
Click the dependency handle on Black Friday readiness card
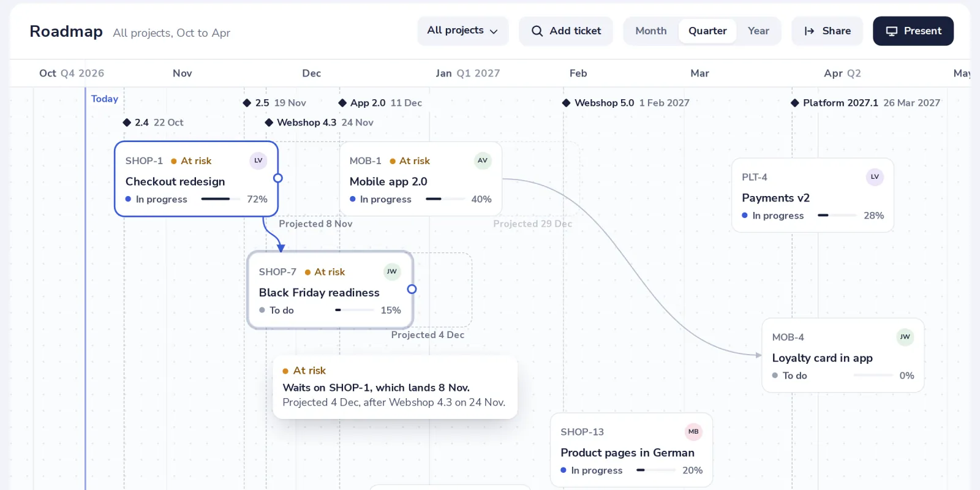point(412,289)
